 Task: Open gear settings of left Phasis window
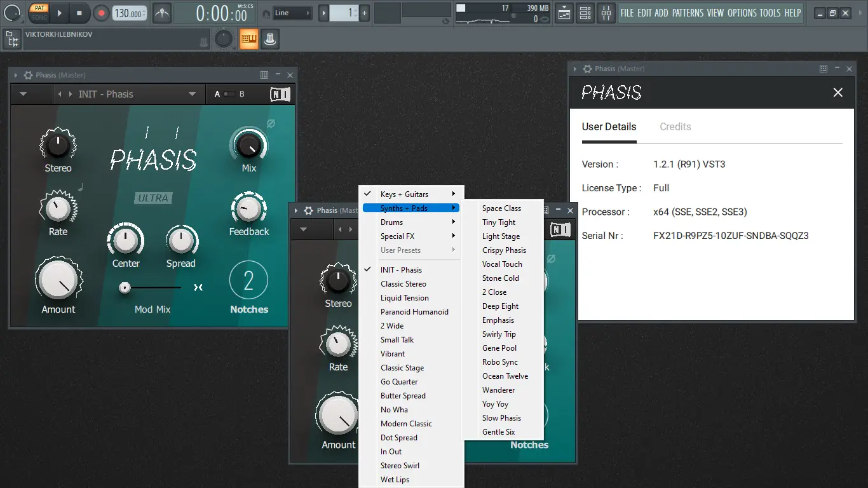[x=28, y=75]
